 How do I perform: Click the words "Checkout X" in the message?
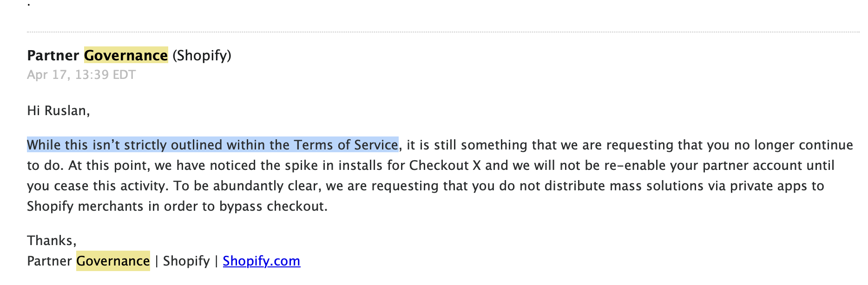pos(445,165)
